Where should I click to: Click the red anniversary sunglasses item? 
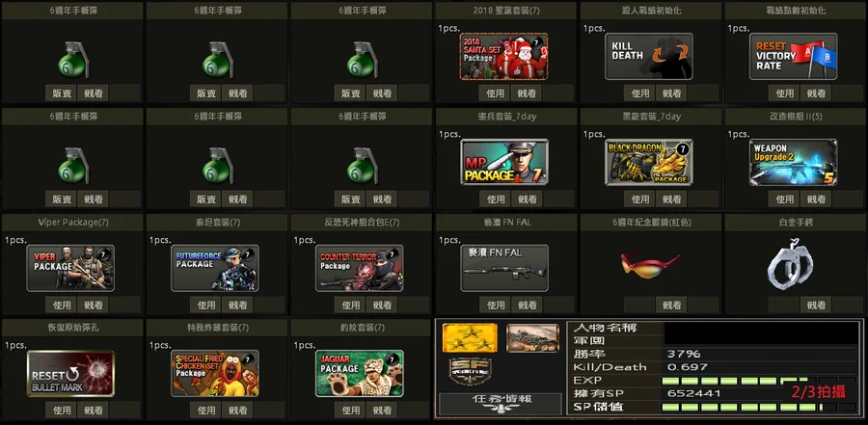coord(650,265)
